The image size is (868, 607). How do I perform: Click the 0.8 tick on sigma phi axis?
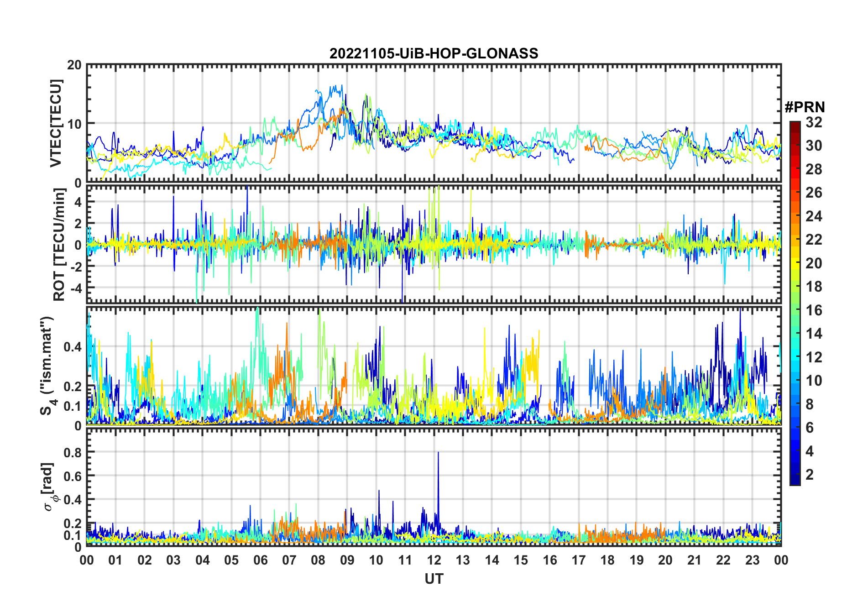[x=73, y=452]
